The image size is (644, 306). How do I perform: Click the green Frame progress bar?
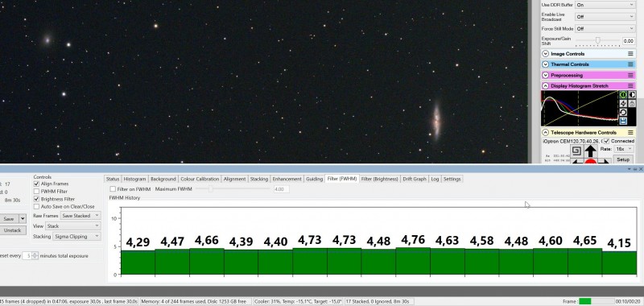[597, 301]
